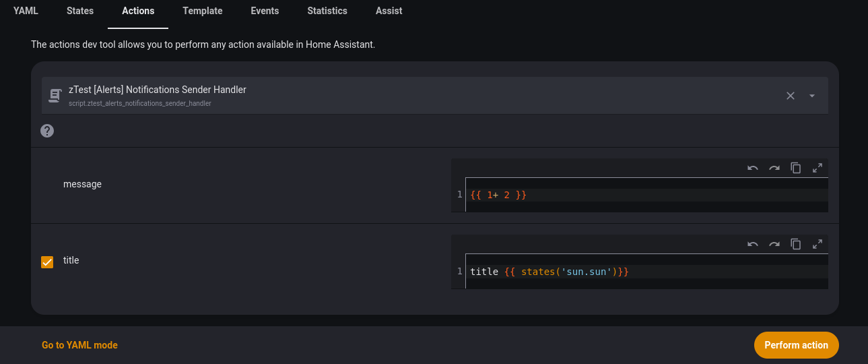Switch to YAML mode via link
868x364 pixels.
pyautogui.click(x=79, y=345)
